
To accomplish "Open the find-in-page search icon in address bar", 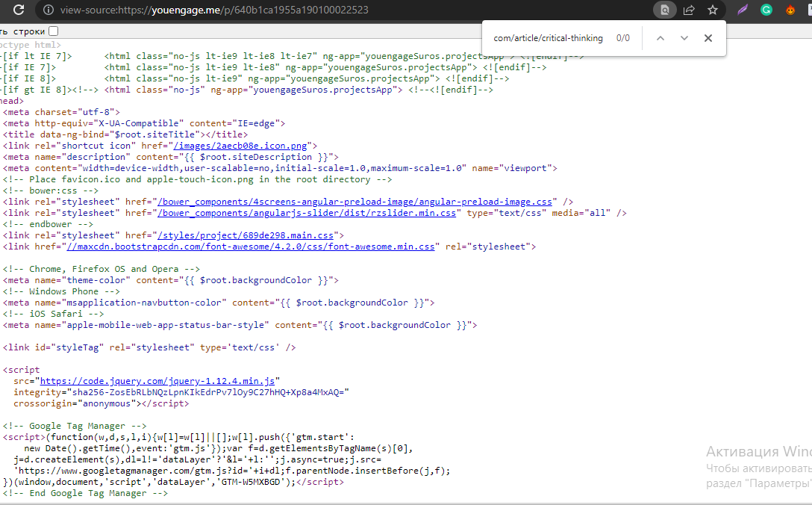I will pyautogui.click(x=664, y=10).
